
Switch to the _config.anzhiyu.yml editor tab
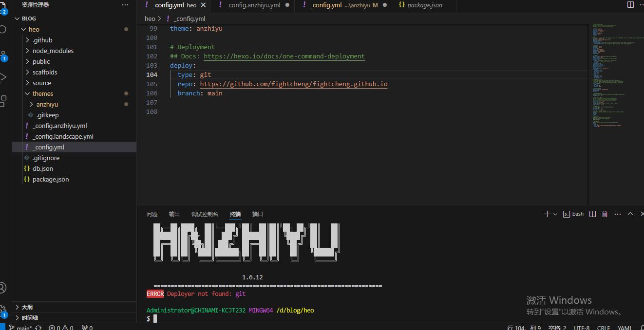[x=253, y=5]
